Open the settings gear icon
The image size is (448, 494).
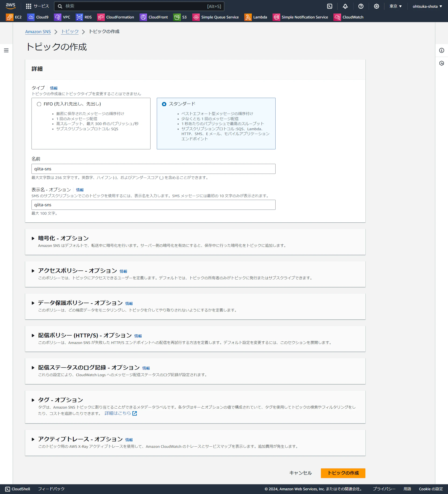(376, 6)
